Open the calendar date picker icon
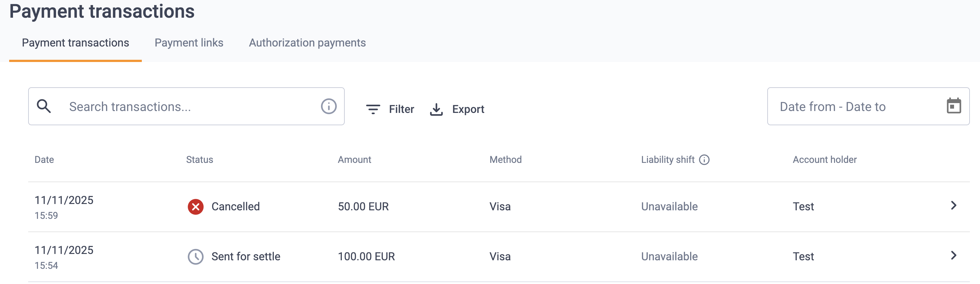This screenshot has height=284, width=980. click(954, 106)
